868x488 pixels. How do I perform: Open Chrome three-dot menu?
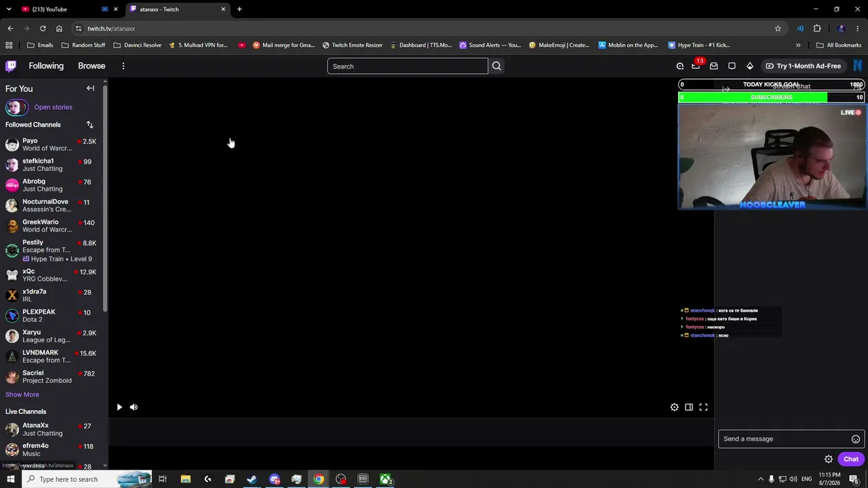click(x=859, y=28)
